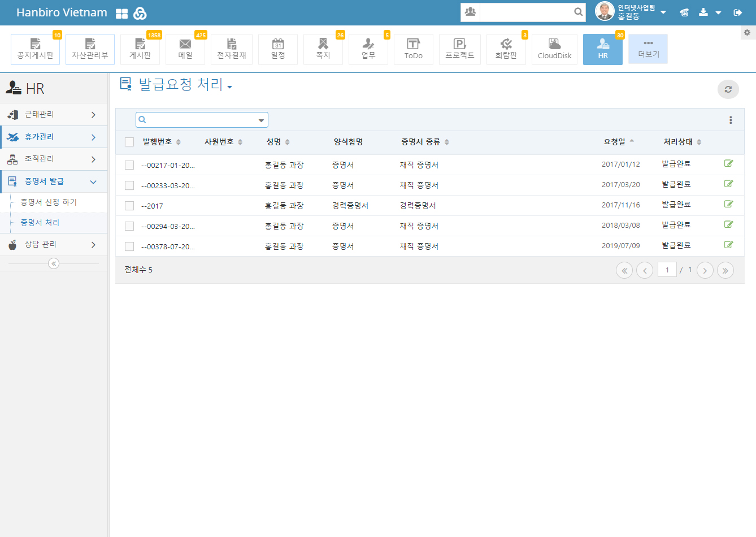This screenshot has width=756, height=537.
Task: Go to previous page of results
Action: tap(645, 270)
